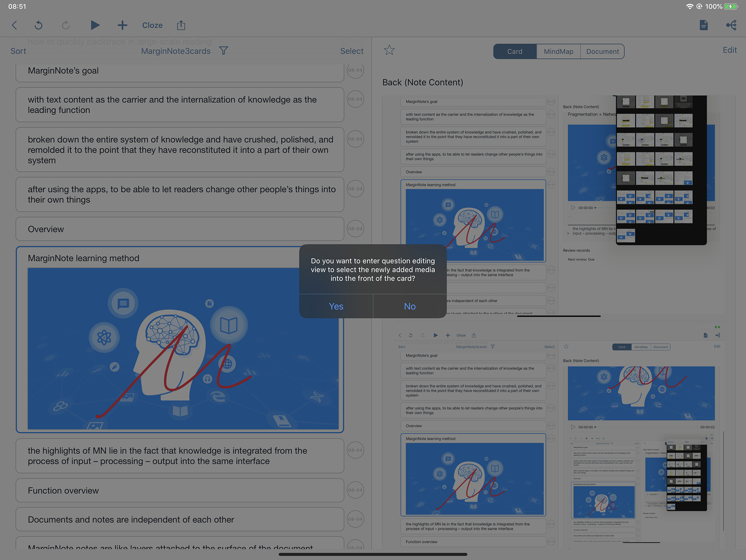The width and height of the screenshot is (746, 560).
Task: Tap the redo arrow in the toolbar
Action: (66, 25)
